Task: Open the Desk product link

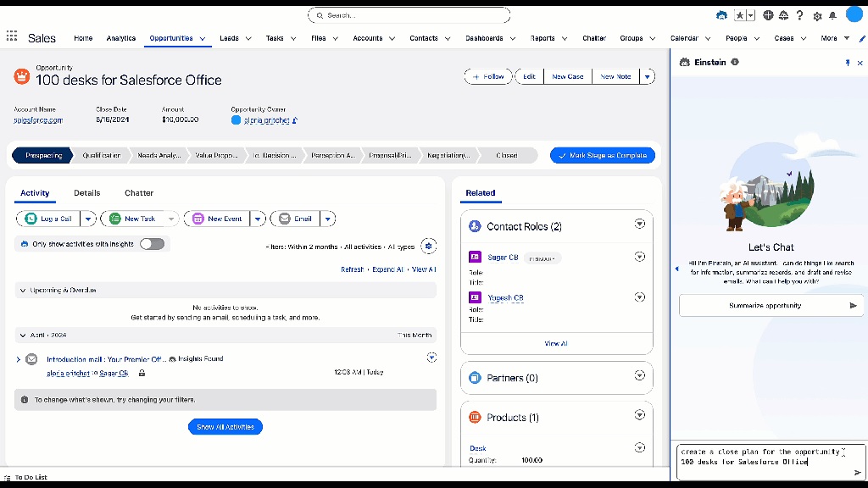Action: (x=478, y=448)
